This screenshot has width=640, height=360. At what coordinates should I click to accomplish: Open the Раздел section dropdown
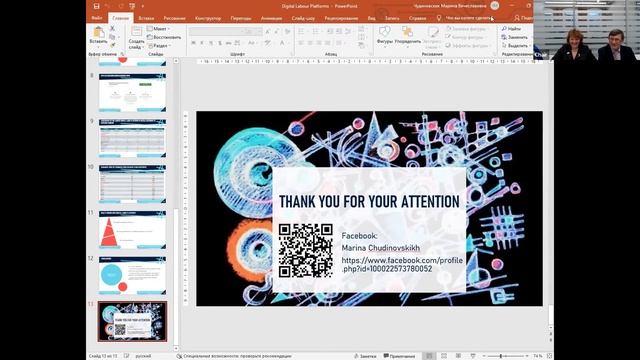click(159, 46)
